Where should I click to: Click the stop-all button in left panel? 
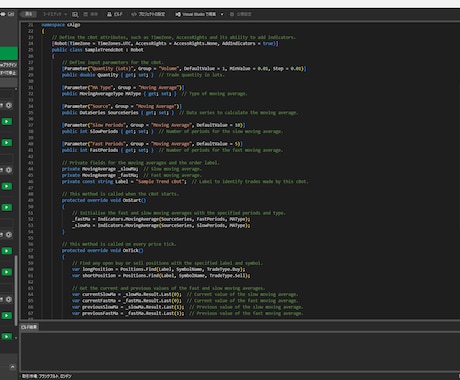8,73
